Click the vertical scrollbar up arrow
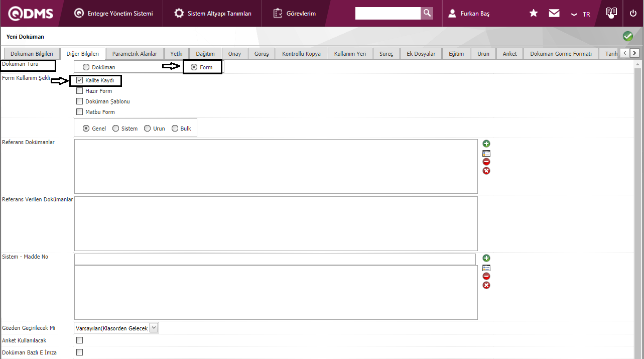The image size is (644, 359). coord(639,65)
